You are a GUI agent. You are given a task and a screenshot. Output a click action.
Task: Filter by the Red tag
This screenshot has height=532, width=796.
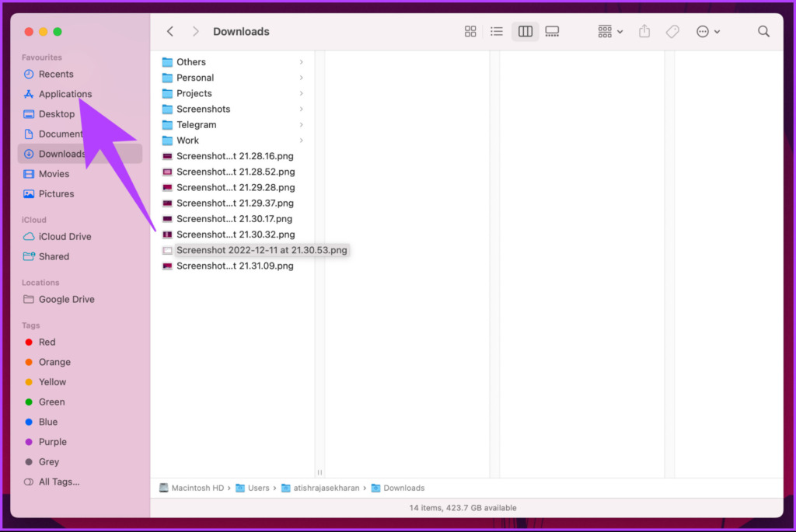point(80,342)
